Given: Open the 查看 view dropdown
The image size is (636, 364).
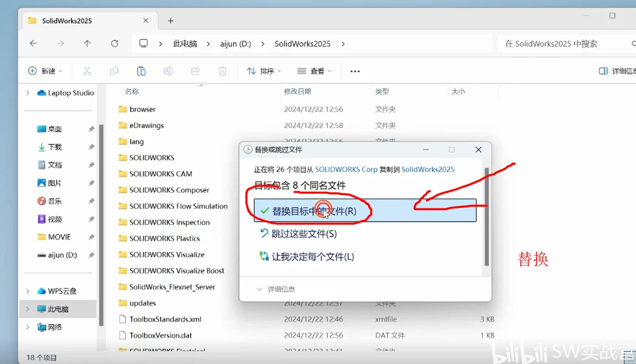Looking at the screenshot, I should [x=314, y=71].
